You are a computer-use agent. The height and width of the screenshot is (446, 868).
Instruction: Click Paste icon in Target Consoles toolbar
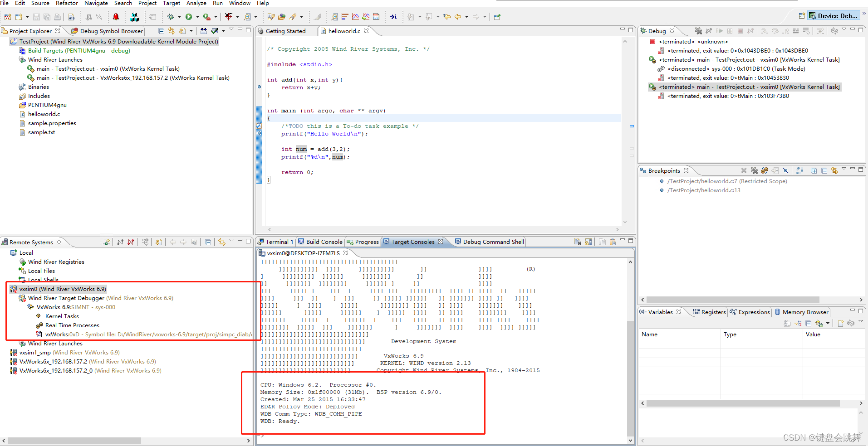coord(613,242)
